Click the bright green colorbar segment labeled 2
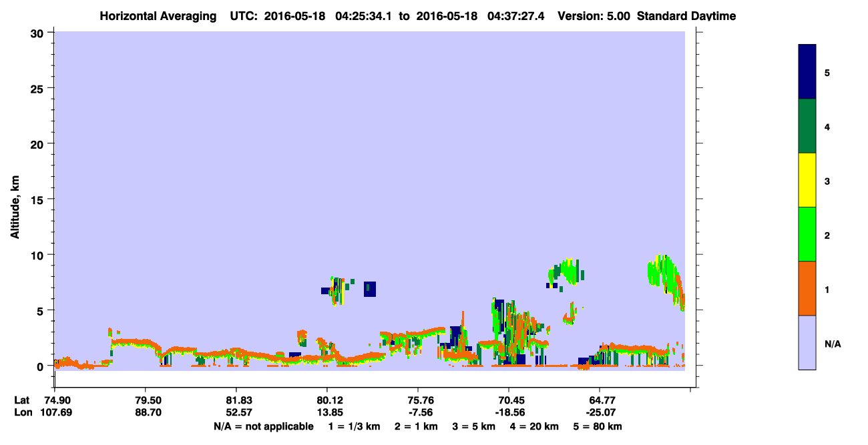This screenshot has width=868, height=445. [807, 234]
